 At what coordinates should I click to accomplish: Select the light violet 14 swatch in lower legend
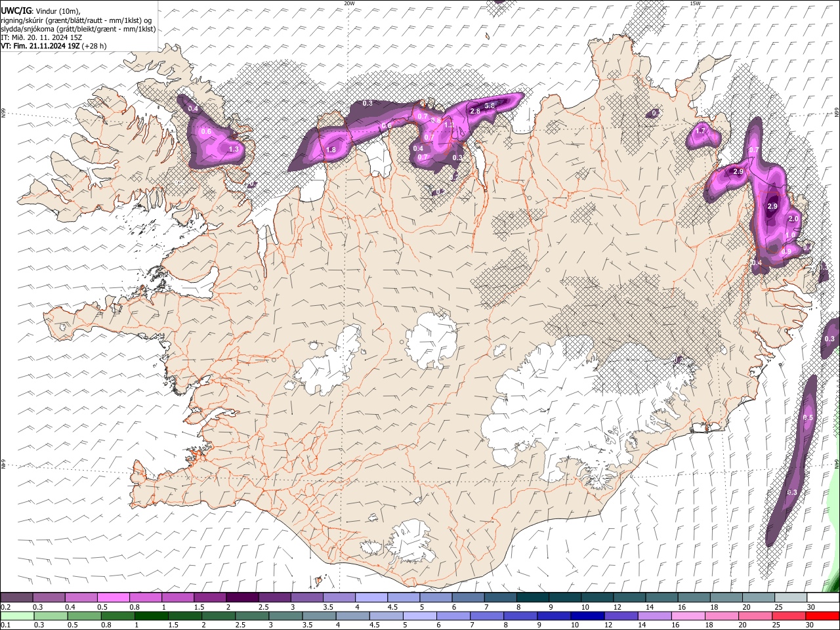pyautogui.click(x=655, y=616)
